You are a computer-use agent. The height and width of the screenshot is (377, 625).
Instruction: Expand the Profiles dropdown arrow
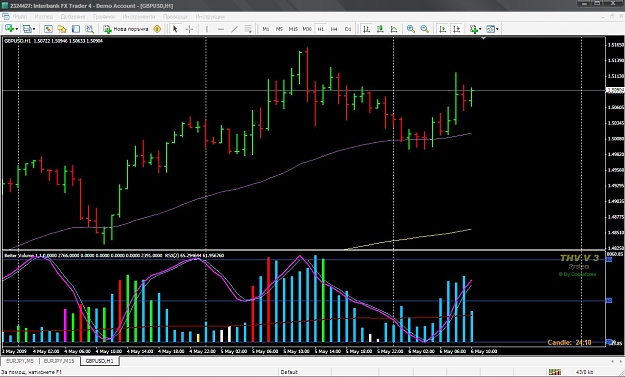(34, 29)
